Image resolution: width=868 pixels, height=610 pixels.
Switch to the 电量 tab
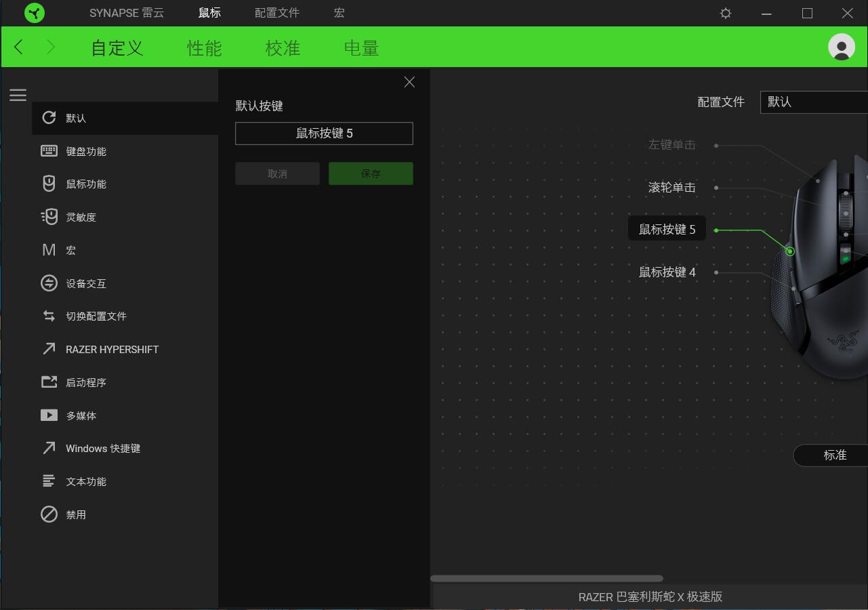point(361,48)
